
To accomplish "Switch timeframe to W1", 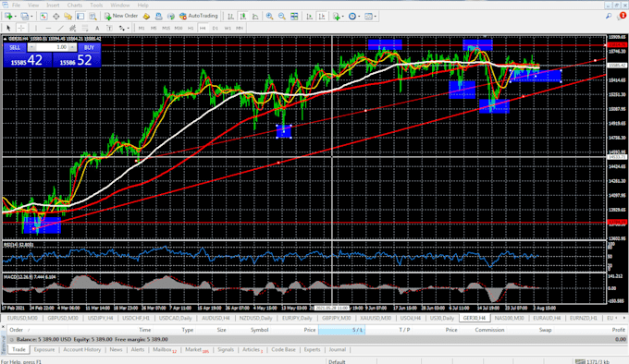I will (228, 28).
